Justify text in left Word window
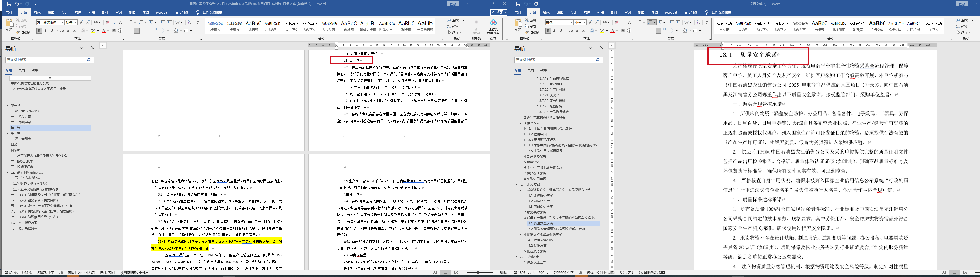Screen dimensions: 980x277 [150, 31]
